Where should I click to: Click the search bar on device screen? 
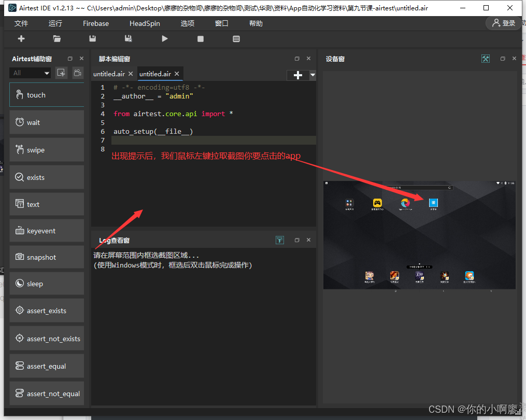[x=419, y=188]
